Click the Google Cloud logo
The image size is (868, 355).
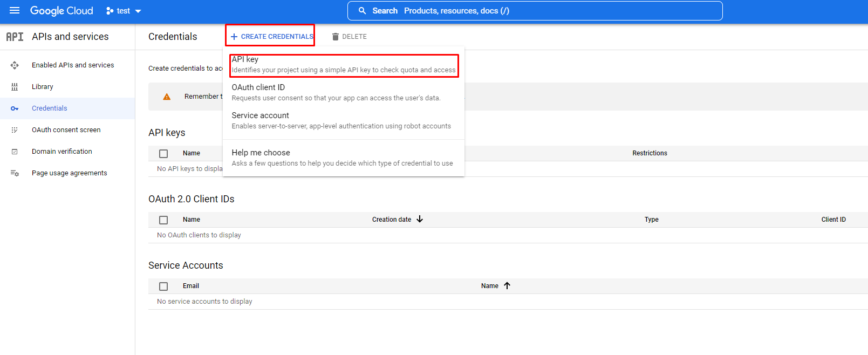[61, 11]
